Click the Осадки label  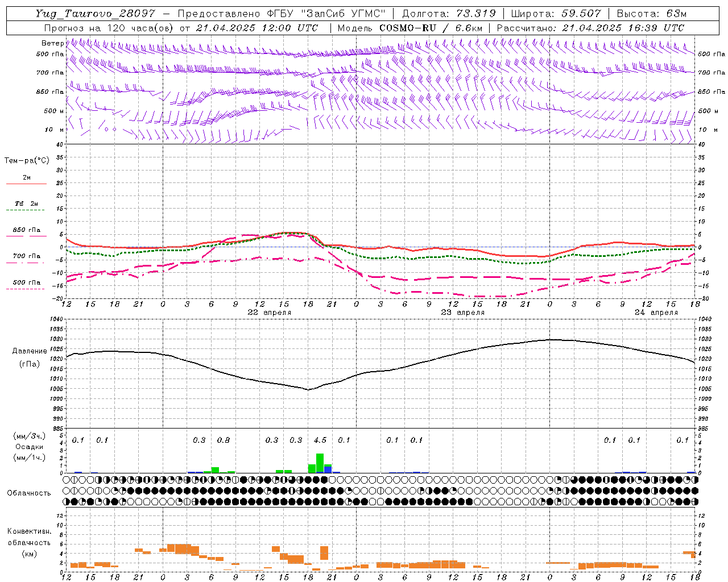click(30, 447)
